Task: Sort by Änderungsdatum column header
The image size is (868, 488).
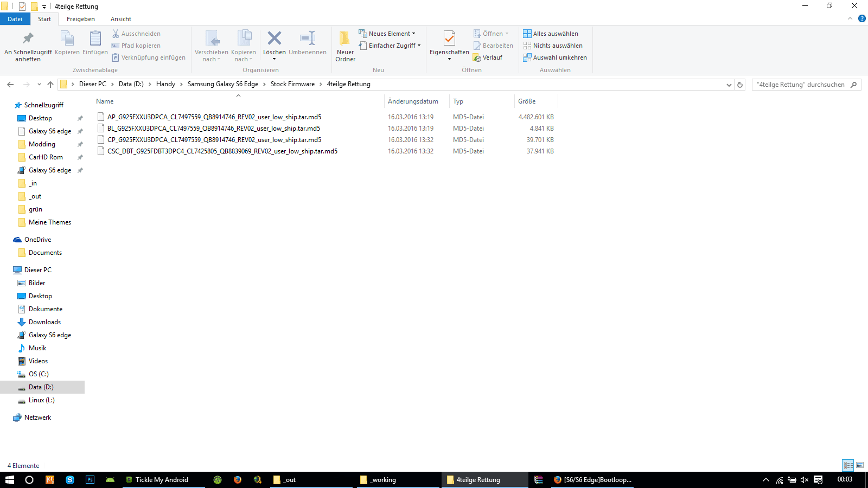Action: point(417,101)
